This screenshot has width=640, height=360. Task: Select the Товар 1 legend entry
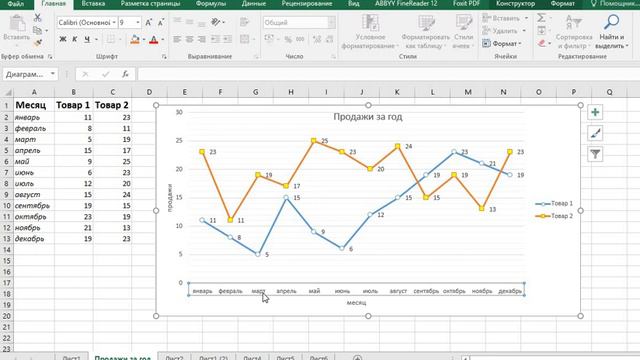pos(554,203)
